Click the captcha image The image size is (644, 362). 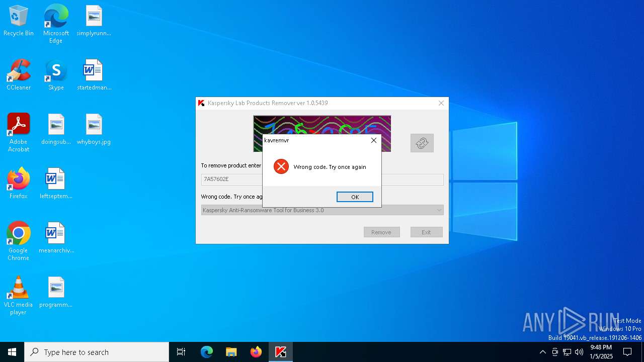(322, 134)
